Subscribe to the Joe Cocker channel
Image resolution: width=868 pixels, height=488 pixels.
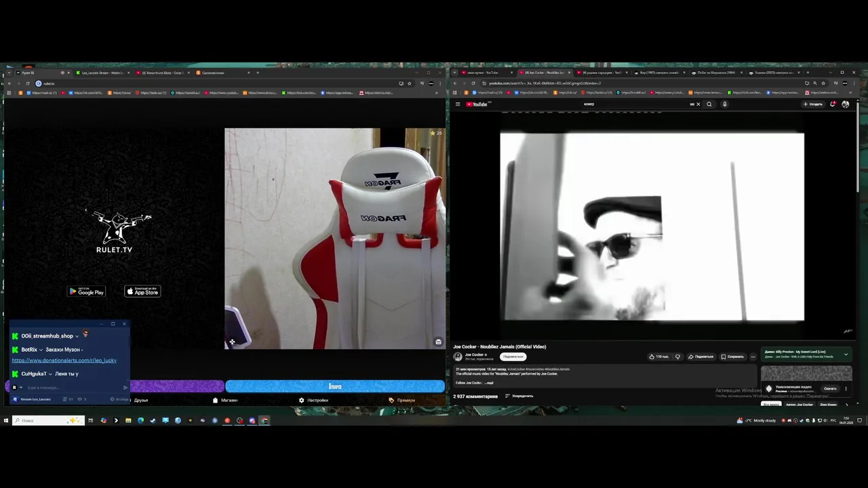pos(513,357)
